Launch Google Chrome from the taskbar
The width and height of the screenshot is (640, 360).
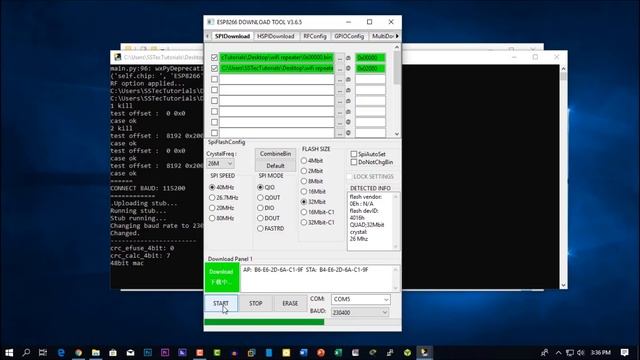pyautogui.click(x=78, y=352)
